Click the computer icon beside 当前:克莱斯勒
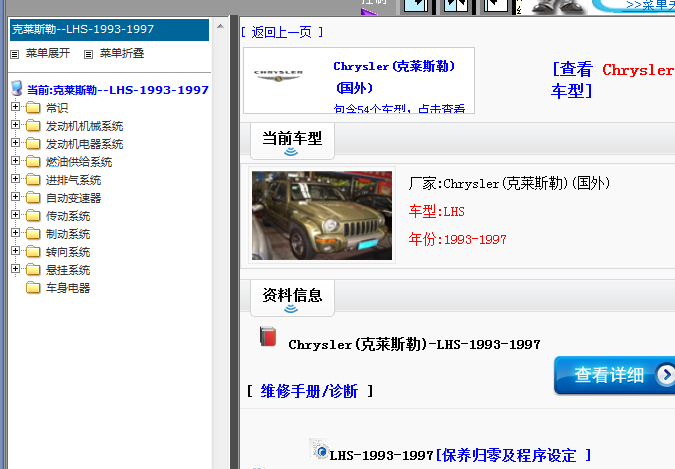 [17, 88]
